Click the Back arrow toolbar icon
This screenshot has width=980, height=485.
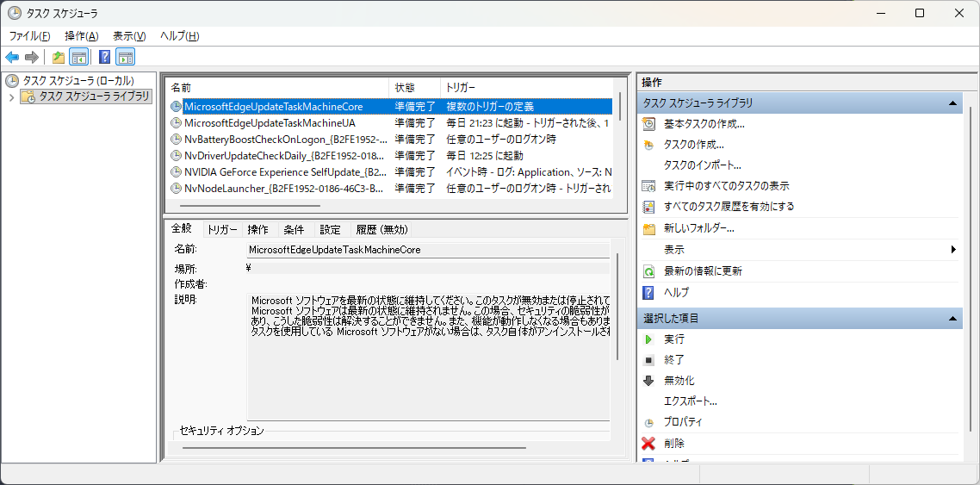pos(12,58)
